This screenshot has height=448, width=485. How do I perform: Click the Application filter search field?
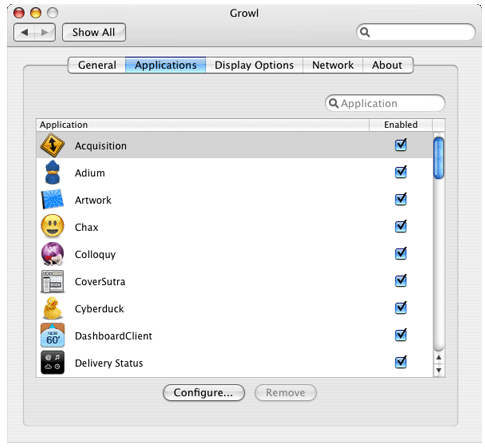tap(385, 103)
